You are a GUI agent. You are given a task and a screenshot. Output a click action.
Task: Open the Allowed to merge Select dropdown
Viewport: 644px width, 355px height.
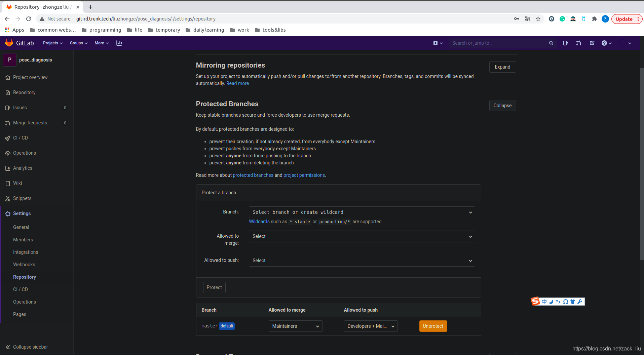coord(362,236)
